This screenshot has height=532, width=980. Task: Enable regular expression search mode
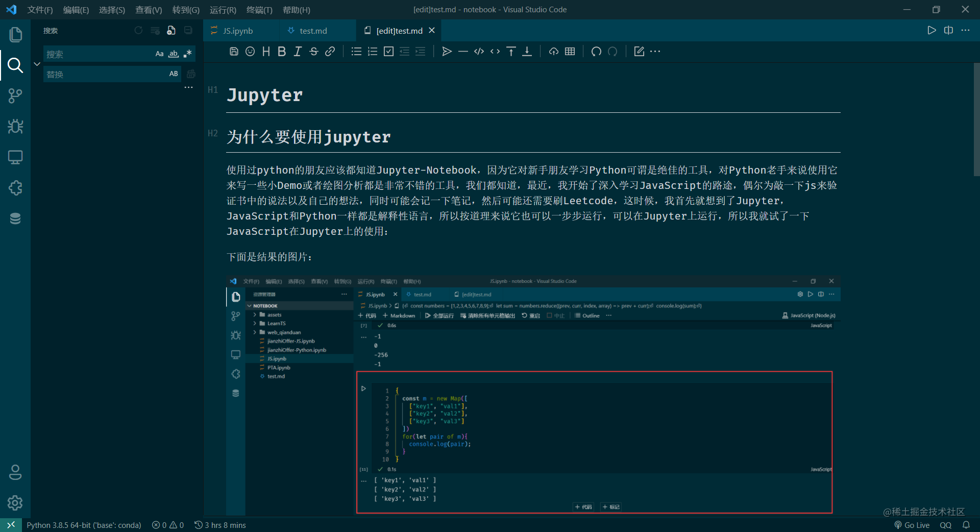[x=187, y=54]
